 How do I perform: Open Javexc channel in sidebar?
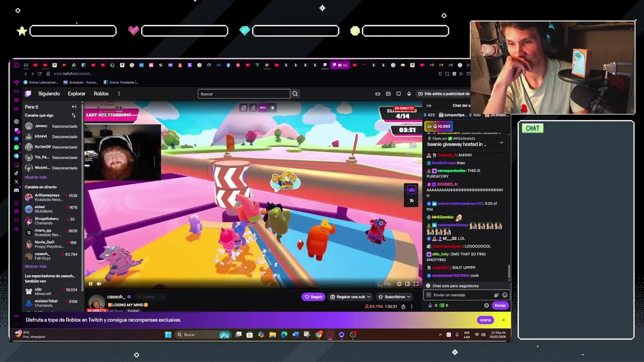tap(51, 126)
